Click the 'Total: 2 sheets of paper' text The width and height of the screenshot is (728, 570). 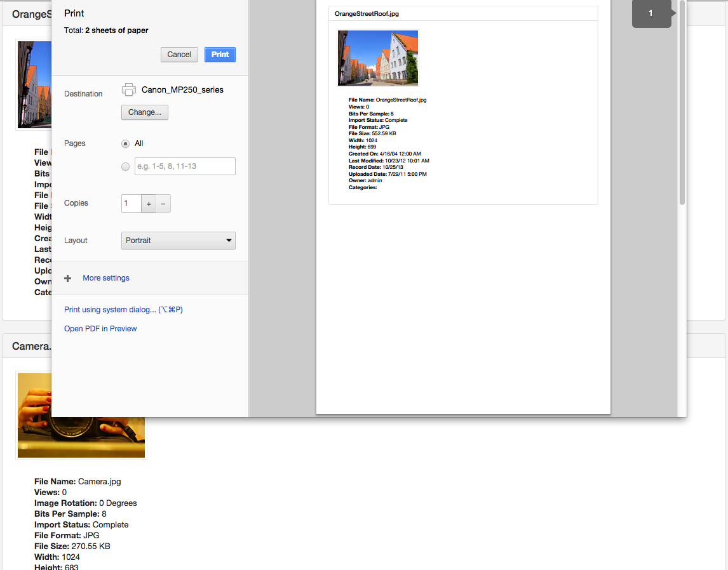coord(106,30)
